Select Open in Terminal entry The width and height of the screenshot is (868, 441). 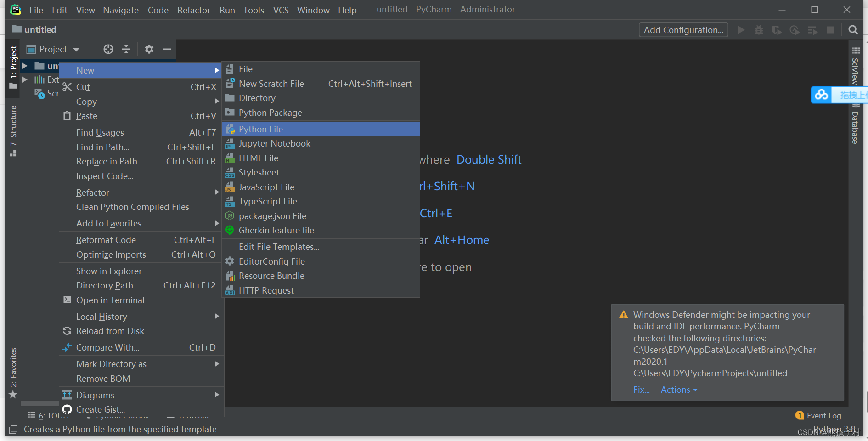click(x=141, y=300)
